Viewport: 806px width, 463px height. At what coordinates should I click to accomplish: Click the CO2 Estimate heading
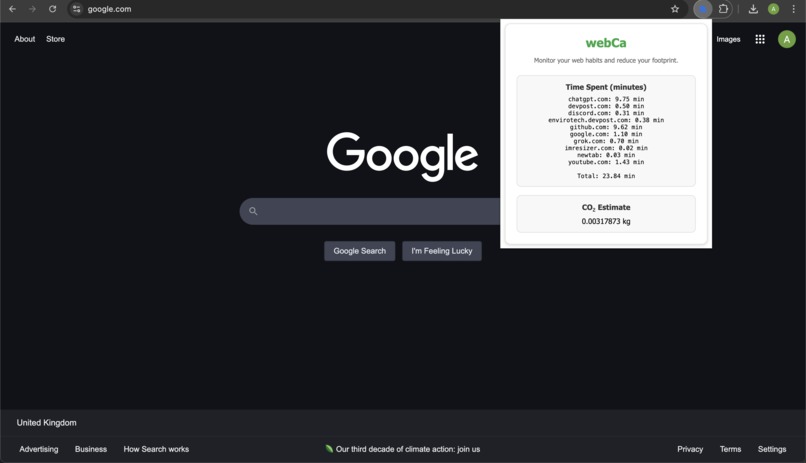606,208
